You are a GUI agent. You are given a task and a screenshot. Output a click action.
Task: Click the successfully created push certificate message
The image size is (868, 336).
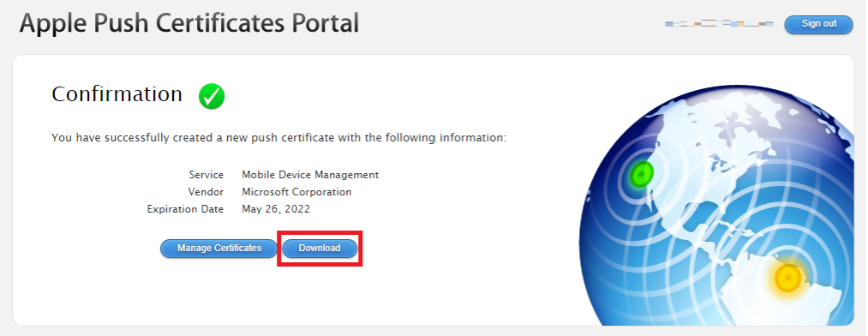[x=279, y=138]
